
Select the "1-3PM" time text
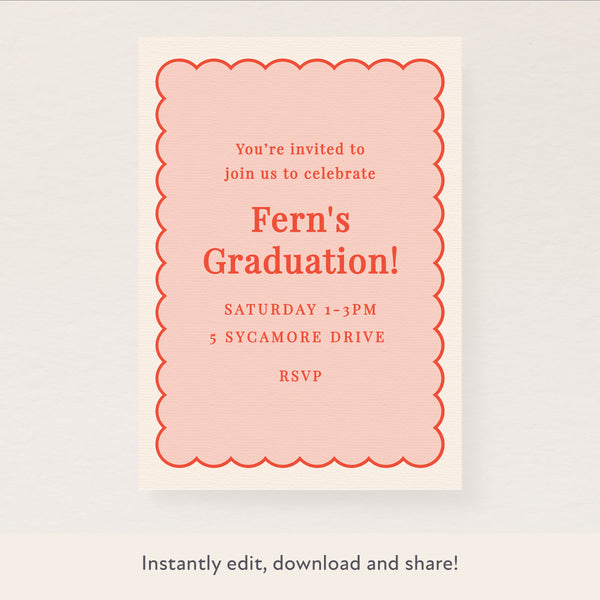click(350, 310)
